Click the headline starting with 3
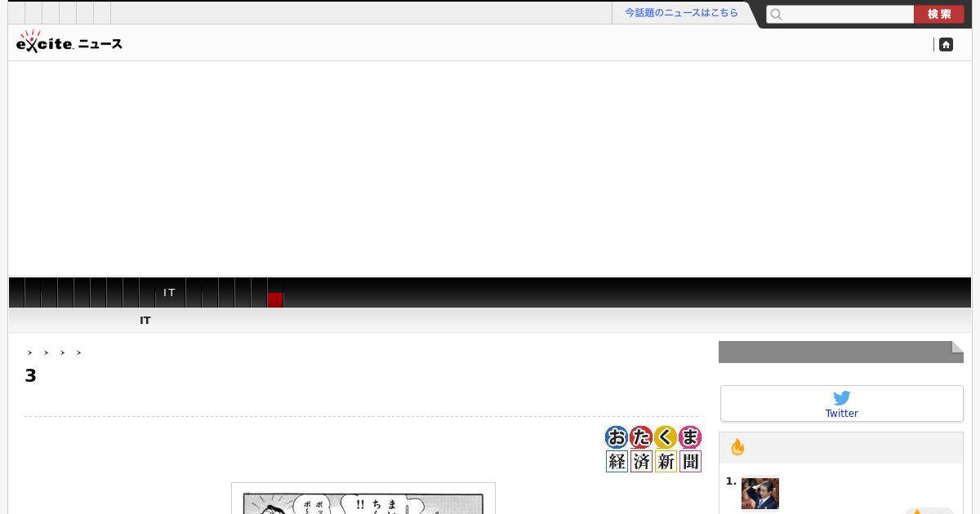Viewport: 980px width, 514px height. point(30,376)
